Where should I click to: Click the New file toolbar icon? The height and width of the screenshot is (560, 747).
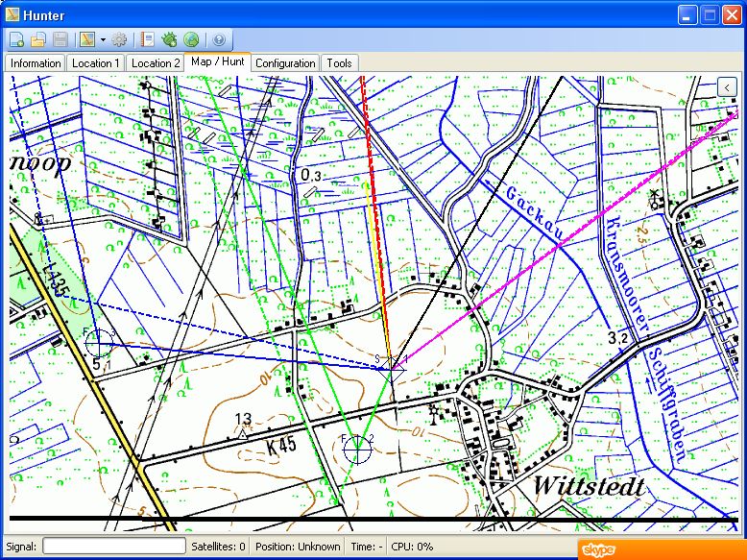point(17,40)
